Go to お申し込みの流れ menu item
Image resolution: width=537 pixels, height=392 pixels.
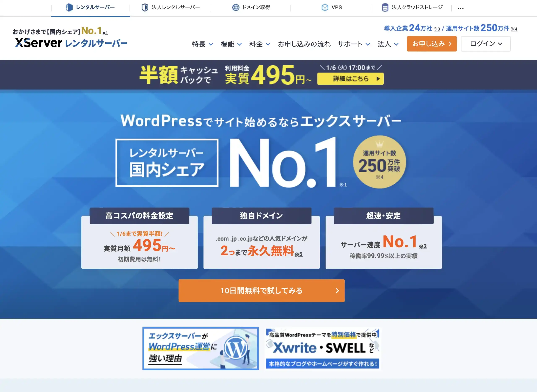pos(304,44)
